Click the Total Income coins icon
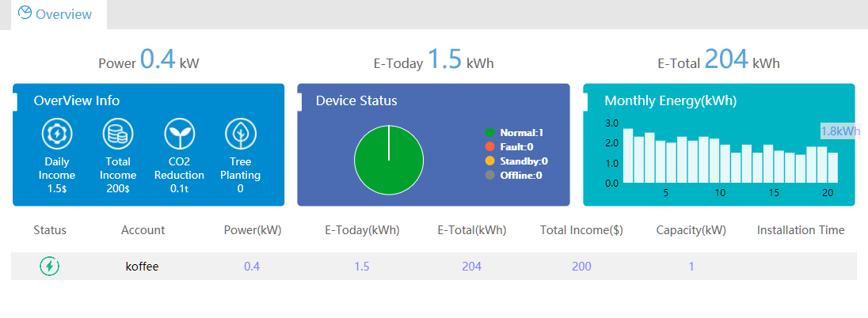 point(118,135)
